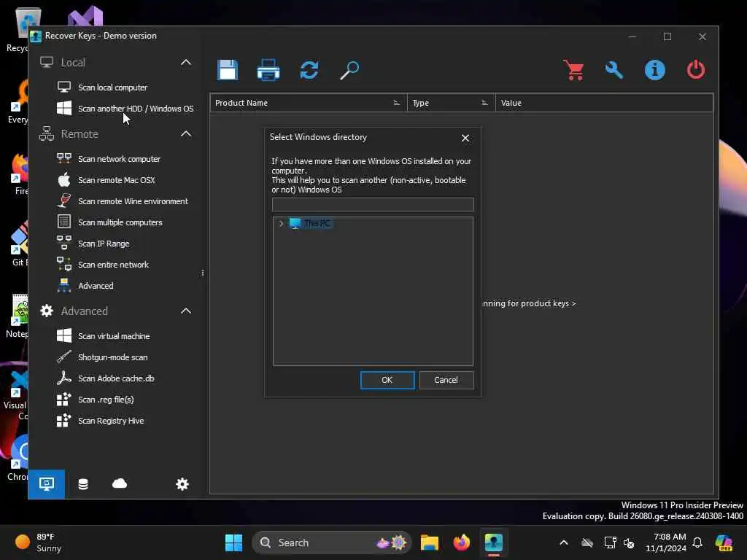Collapse the Local section chevron
The height and width of the screenshot is (560, 747).
pyautogui.click(x=186, y=63)
